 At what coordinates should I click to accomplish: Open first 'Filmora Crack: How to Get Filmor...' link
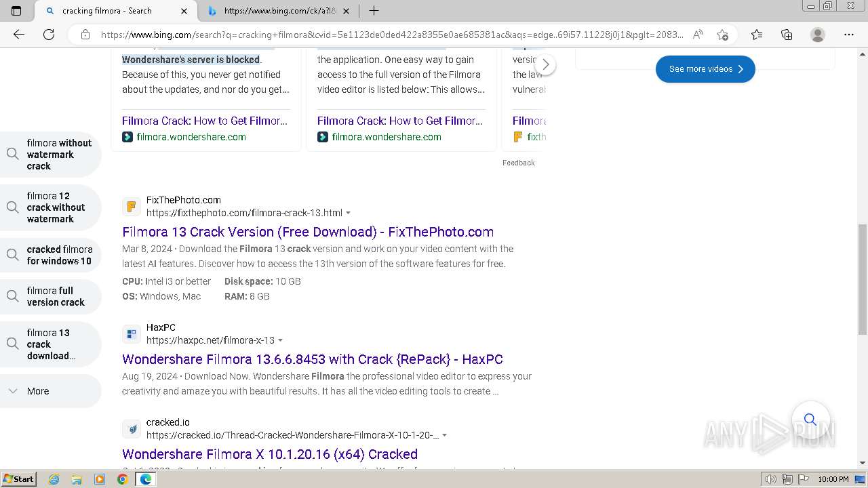point(205,121)
